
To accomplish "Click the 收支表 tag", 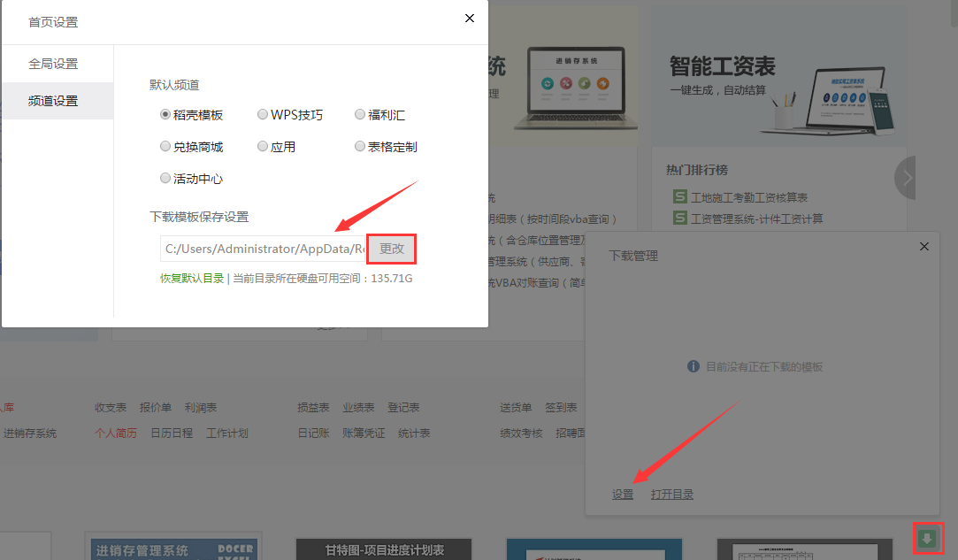I will pyautogui.click(x=110, y=407).
